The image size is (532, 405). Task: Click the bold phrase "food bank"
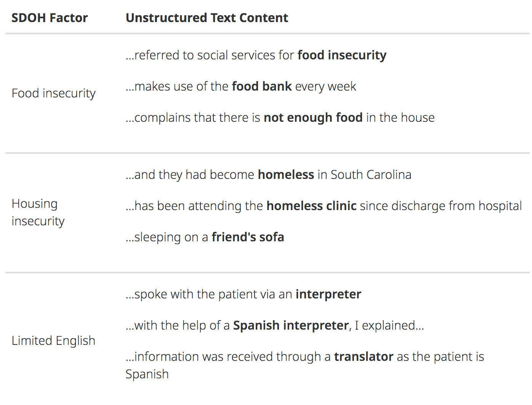(262, 86)
